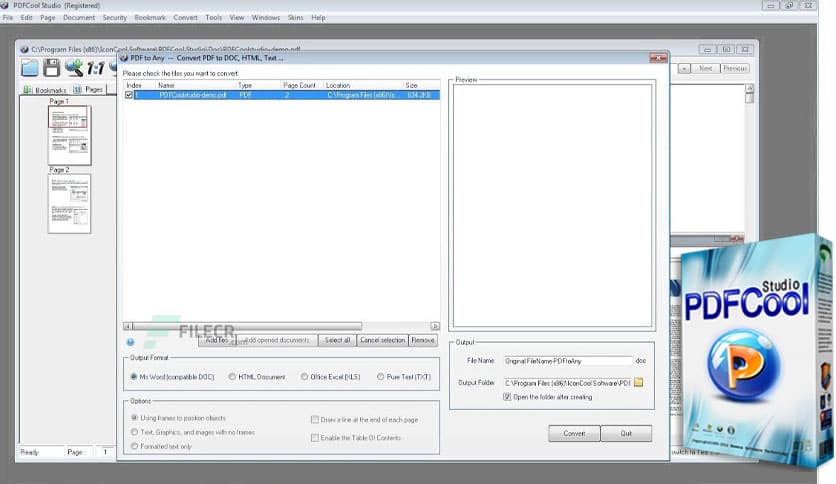Open the Edit menu
The width and height of the screenshot is (836, 484).
[27, 18]
